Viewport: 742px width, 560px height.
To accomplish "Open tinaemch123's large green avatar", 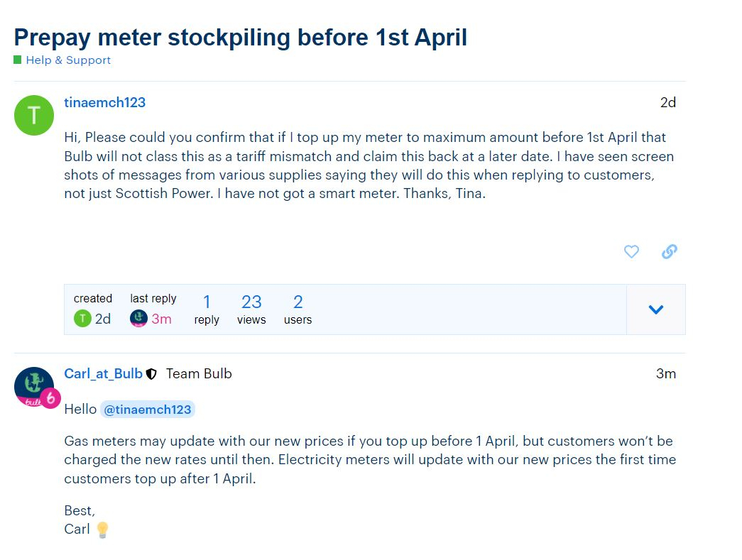I will pyautogui.click(x=34, y=115).
